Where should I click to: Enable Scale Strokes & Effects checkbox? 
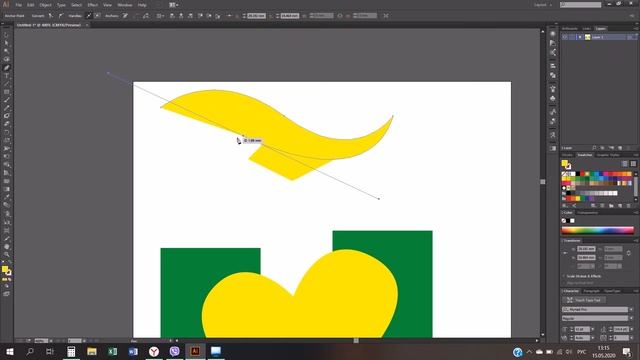pyautogui.click(x=564, y=276)
